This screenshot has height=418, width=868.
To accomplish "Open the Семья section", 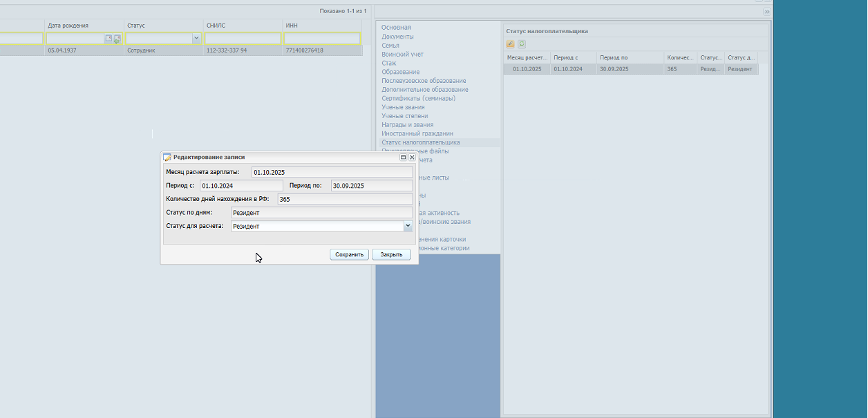I will point(390,46).
